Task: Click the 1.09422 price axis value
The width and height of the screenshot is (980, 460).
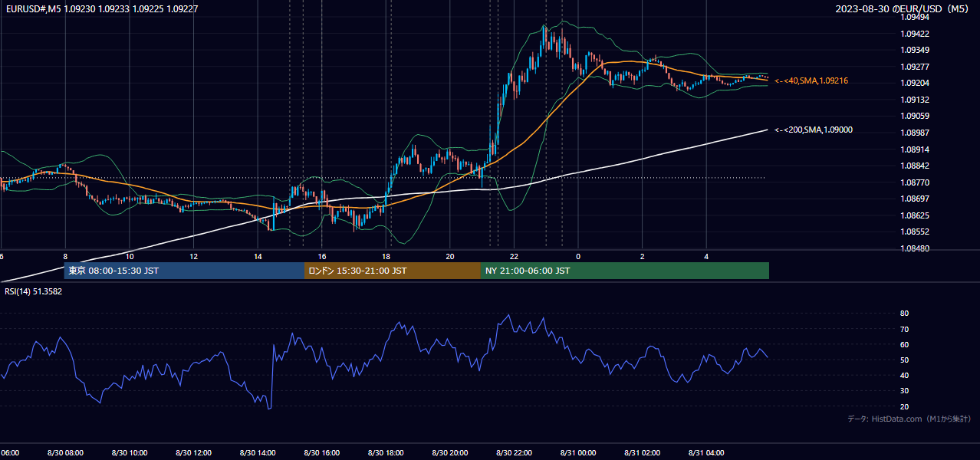Action: point(914,34)
